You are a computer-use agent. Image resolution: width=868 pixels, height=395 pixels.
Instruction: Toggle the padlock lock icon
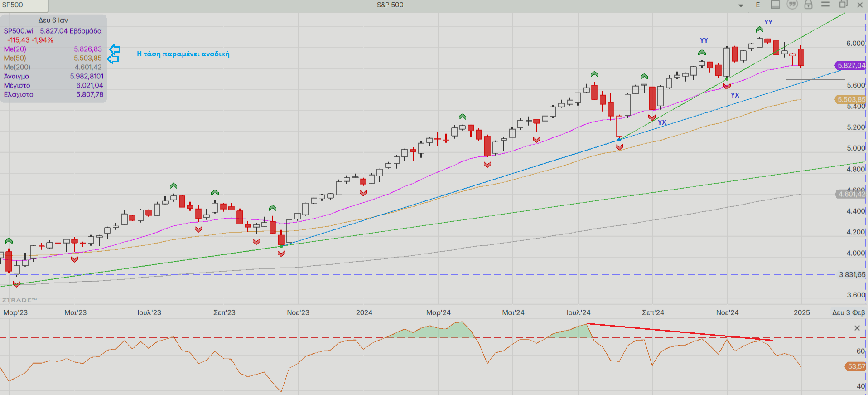[808, 5]
